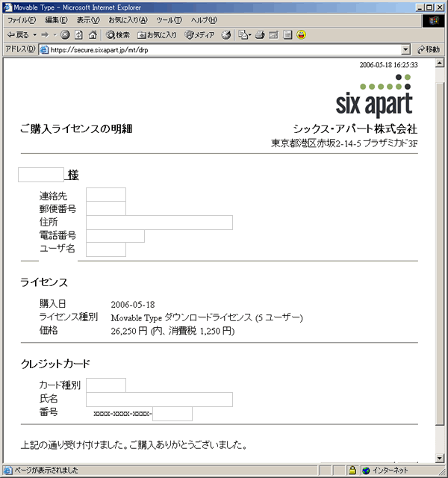Image resolution: width=448 pixels, height=478 pixels.
Task: Click the アドレス(D) label
Action: click(x=20, y=49)
